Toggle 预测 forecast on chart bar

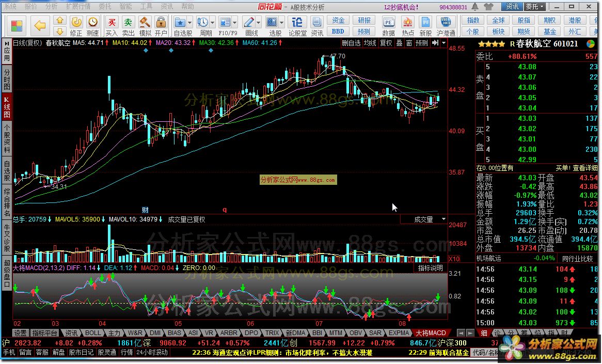(421, 43)
